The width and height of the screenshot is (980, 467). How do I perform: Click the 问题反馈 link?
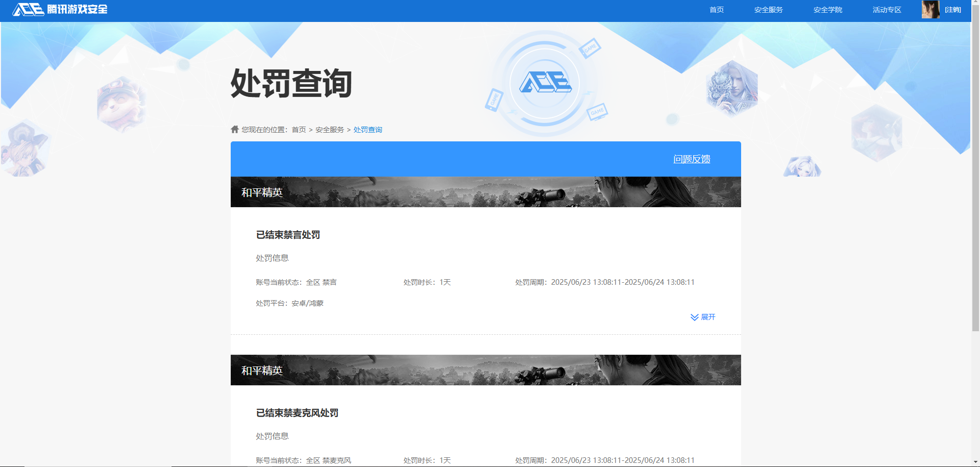tap(692, 159)
